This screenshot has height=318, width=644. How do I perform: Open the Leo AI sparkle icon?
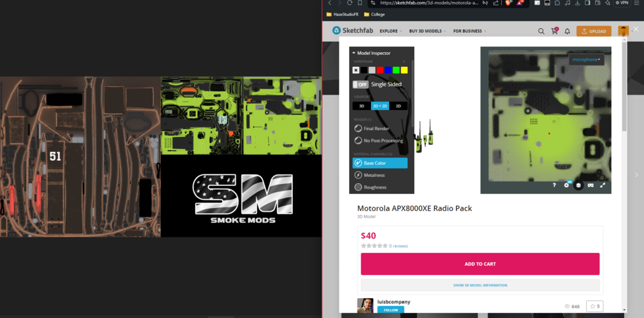(x=607, y=3)
